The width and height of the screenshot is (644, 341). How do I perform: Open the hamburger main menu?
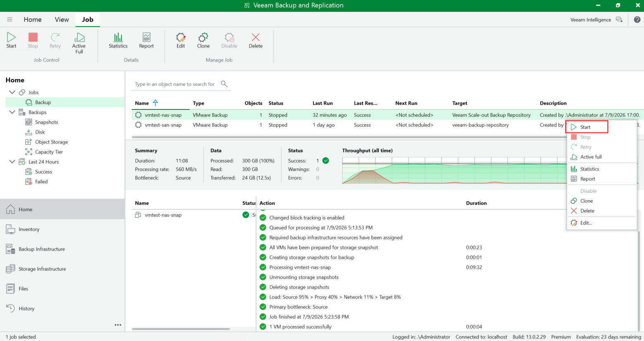click(10, 19)
